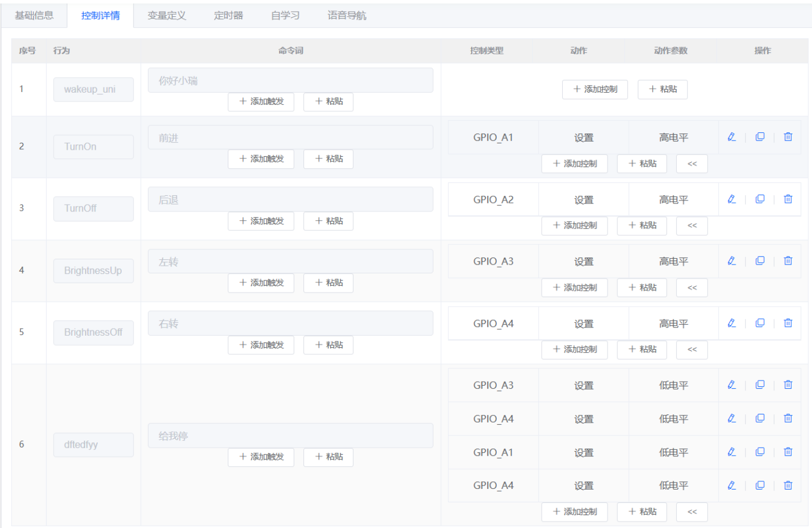Collapse controls with << in BrightnessOff row
This screenshot has height=528, width=812.
click(x=692, y=350)
